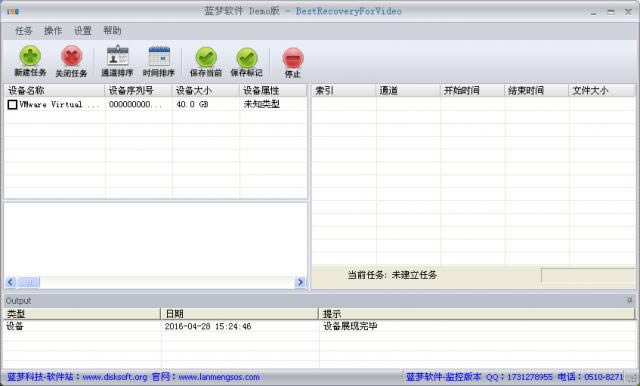Open the 设置 menu
The width and height of the screenshot is (640, 386).
pos(83,31)
